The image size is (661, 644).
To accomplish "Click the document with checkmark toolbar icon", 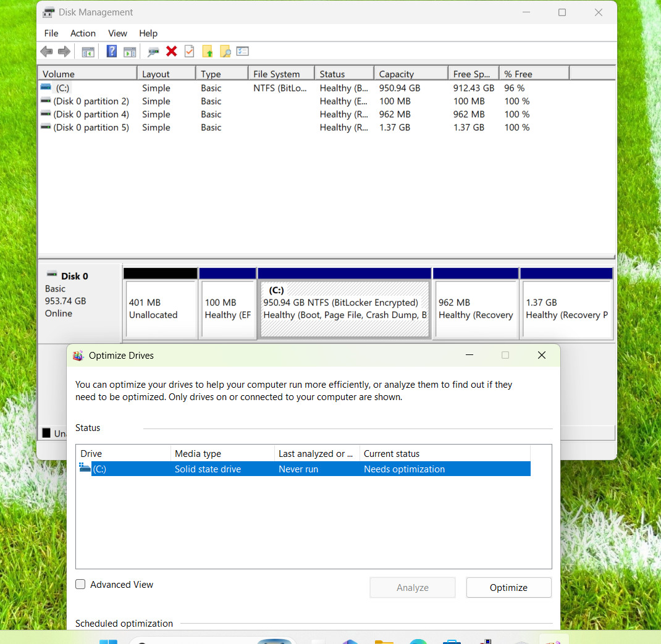I will click(x=189, y=51).
